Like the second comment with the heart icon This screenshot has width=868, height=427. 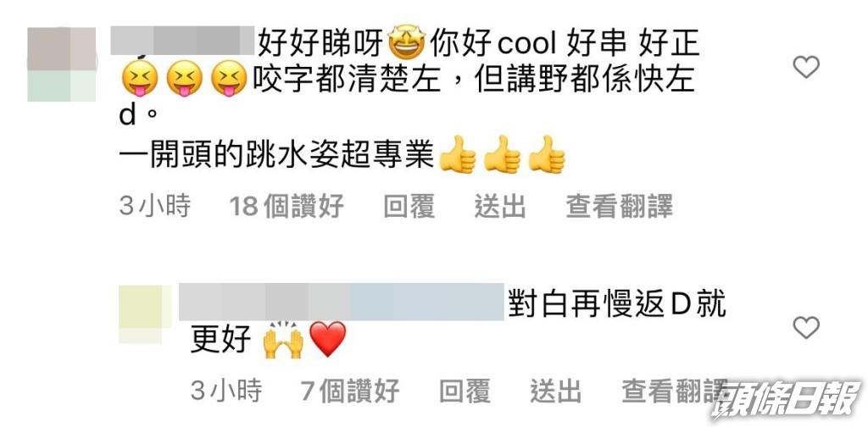[x=805, y=328]
